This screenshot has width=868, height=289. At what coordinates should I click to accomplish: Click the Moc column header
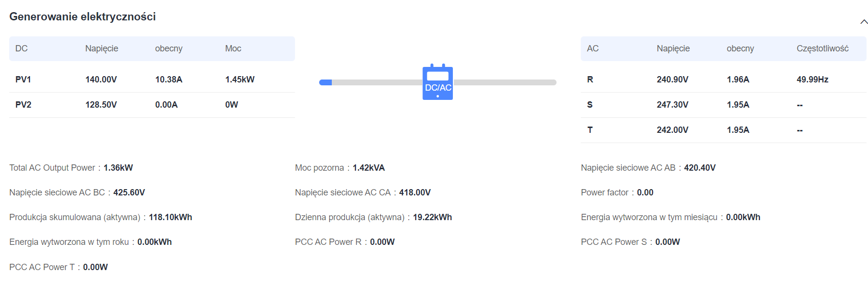[x=233, y=48]
